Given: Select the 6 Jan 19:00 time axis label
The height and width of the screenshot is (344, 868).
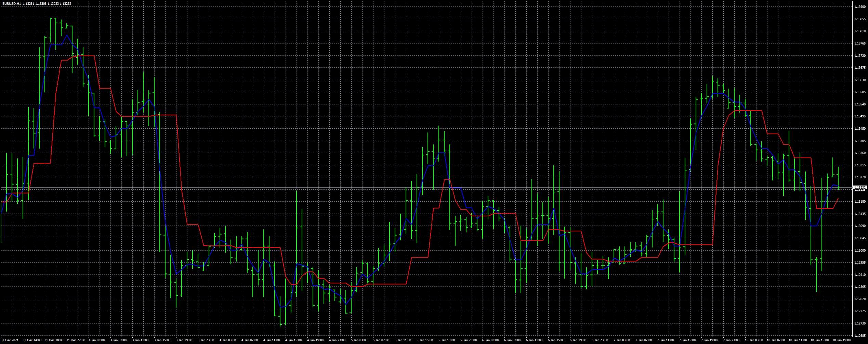Looking at the screenshot, I should [x=578, y=340].
